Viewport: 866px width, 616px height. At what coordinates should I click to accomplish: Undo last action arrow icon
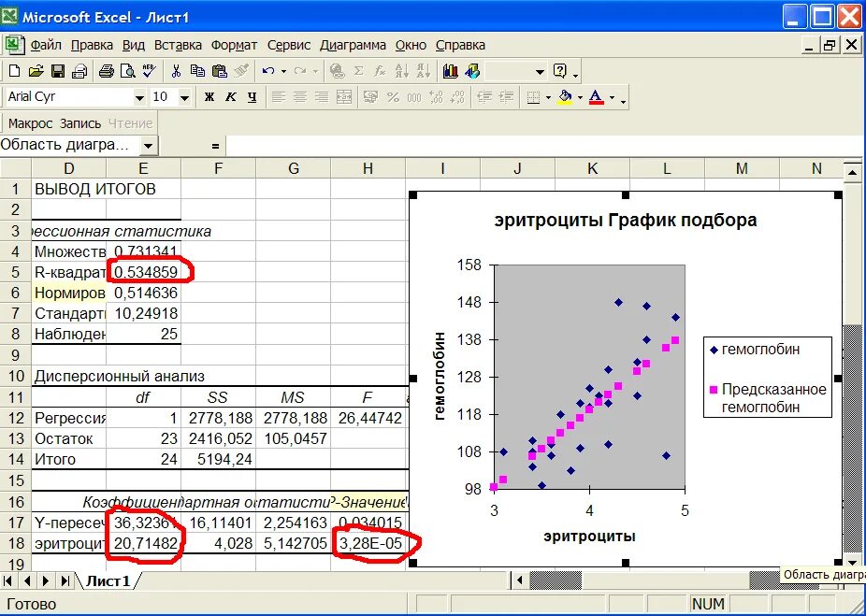click(269, 71)
